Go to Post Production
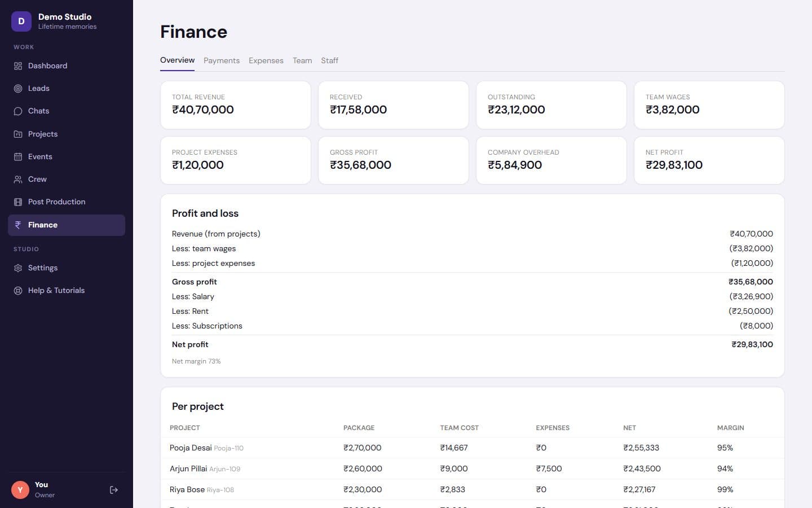 tap(67, 202)
